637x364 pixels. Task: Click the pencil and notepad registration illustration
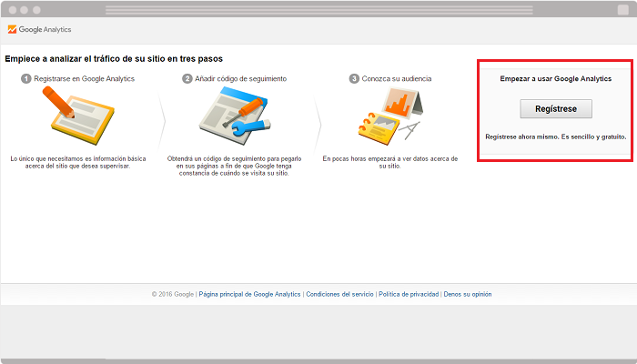pos(78,116)
